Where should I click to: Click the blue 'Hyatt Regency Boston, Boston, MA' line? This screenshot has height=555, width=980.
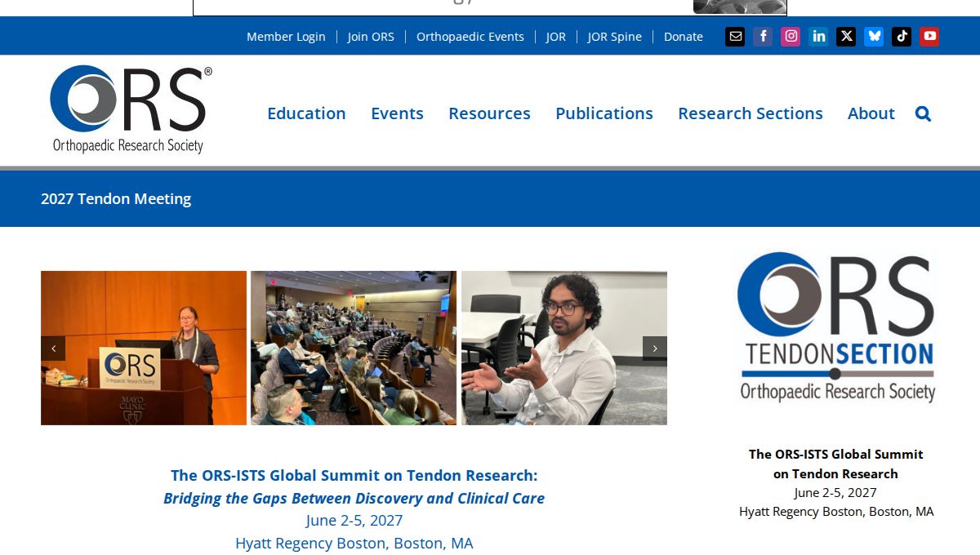coord(354,543)
